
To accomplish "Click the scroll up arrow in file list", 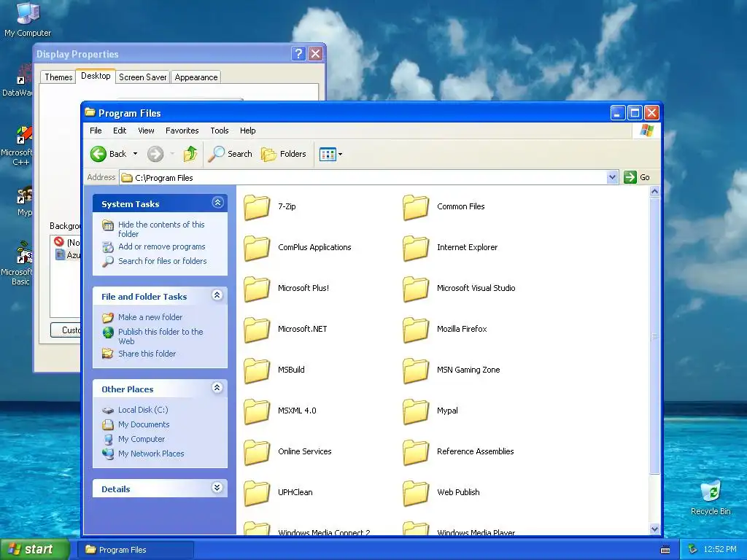I will tap(654, 192).
